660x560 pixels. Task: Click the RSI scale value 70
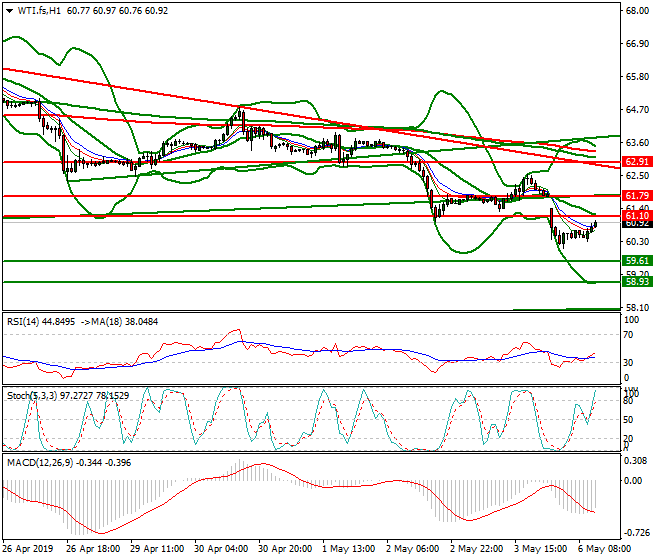(628, 335)
